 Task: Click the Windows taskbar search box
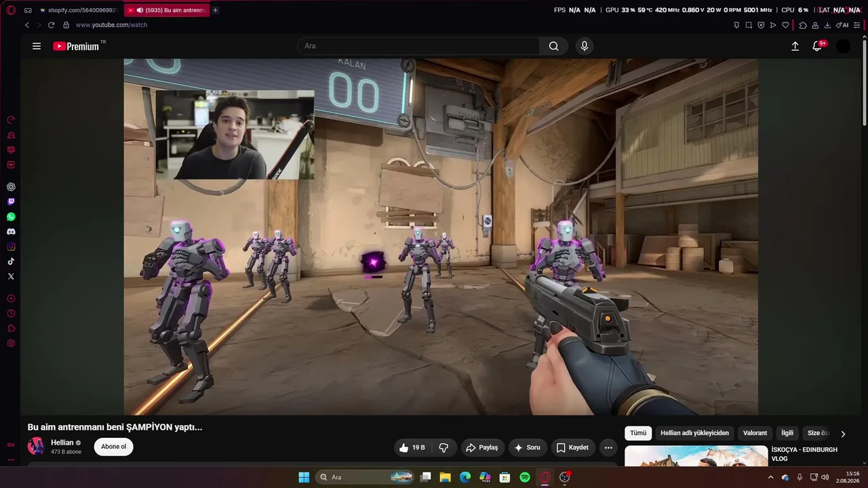click(x=365, y=477)
